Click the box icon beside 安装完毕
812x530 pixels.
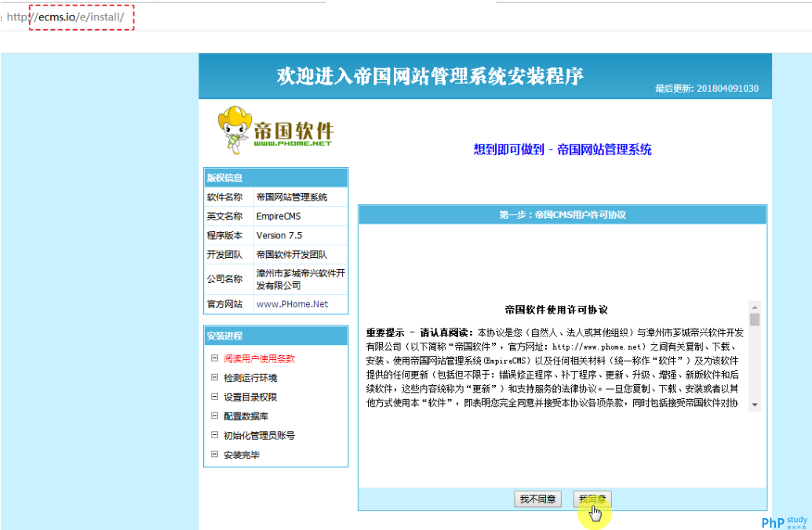pyautogui.click(x=214, y=454)
